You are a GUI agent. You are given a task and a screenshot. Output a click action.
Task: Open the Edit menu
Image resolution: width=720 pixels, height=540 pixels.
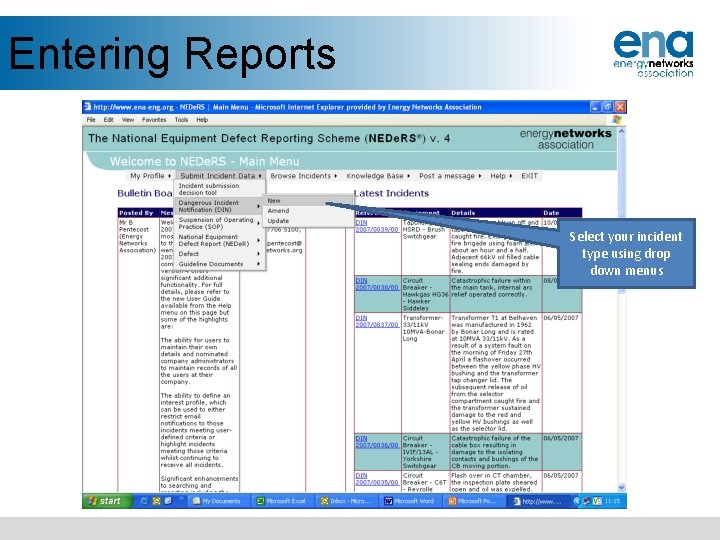pyautogui.click(x=108, y=120)
